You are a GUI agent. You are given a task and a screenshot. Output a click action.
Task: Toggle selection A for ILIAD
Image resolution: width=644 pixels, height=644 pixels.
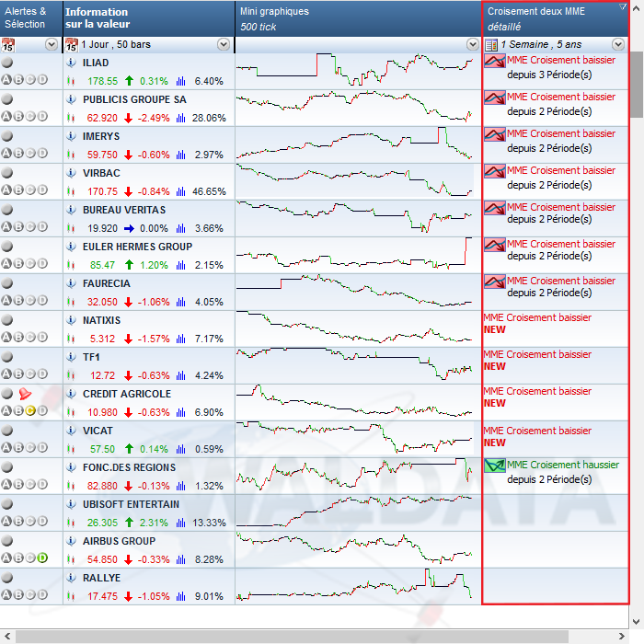[6, 80]
